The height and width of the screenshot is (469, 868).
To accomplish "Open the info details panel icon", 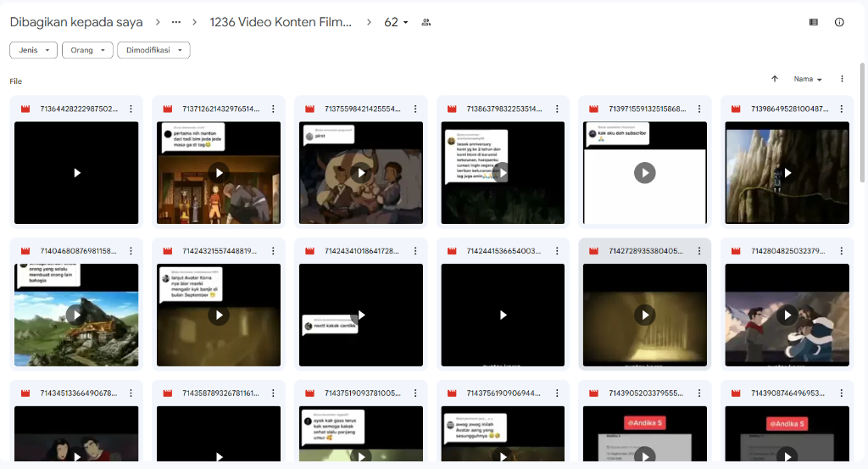I will [839, 23].
